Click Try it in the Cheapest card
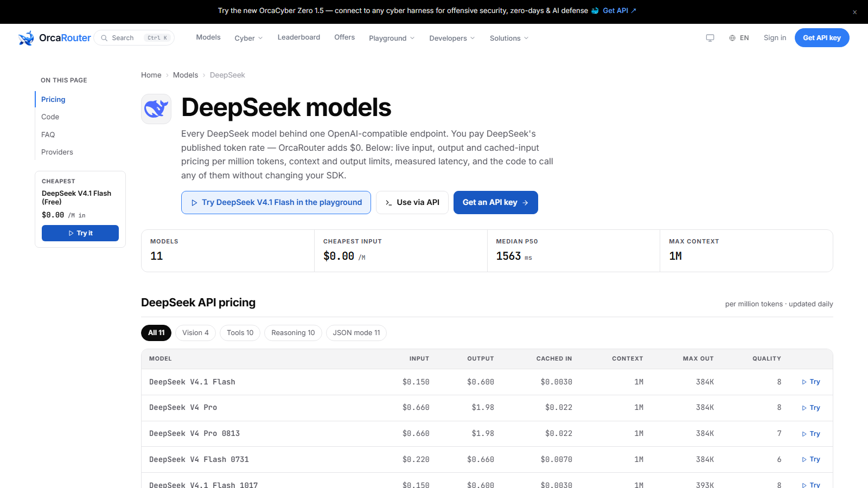This screenshot has height=488, width=868. pos(80,233)
